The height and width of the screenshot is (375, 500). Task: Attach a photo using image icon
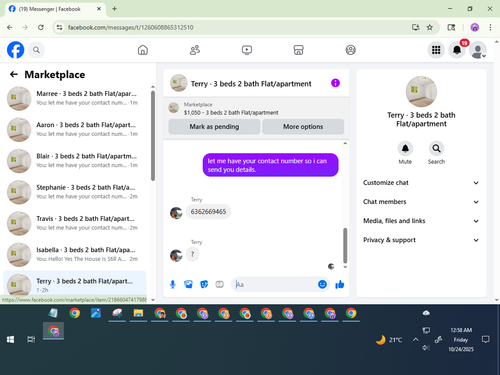point(188,284)
